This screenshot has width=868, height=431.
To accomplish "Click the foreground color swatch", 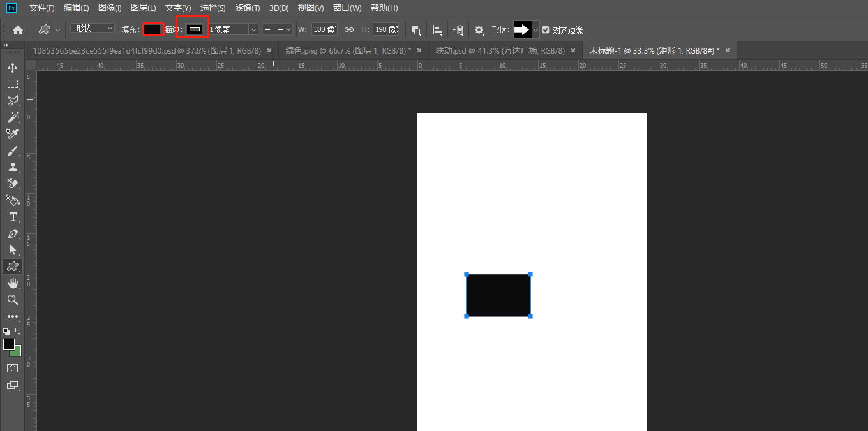I will (x=8, y=344).
